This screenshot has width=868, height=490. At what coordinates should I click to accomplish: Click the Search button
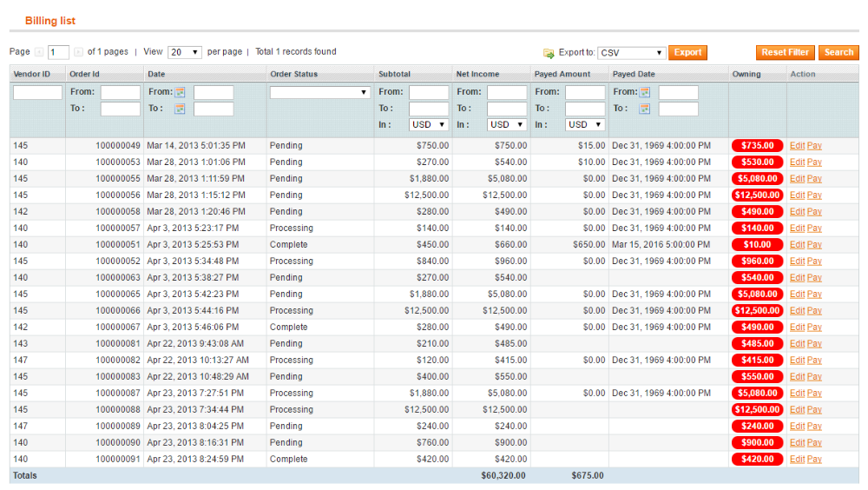[x=838, y=53]
